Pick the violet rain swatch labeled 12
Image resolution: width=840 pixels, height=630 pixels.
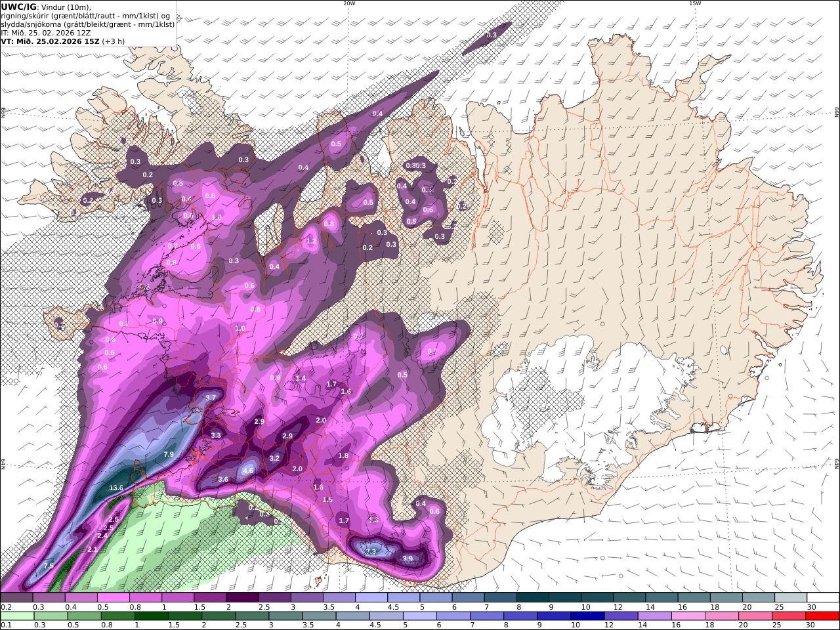click(x=620, y=616)
